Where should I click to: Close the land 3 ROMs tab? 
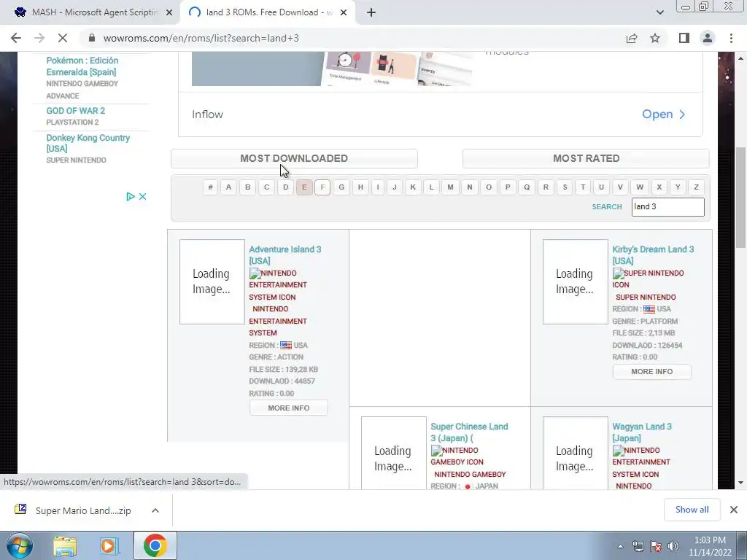coord(344,13)
